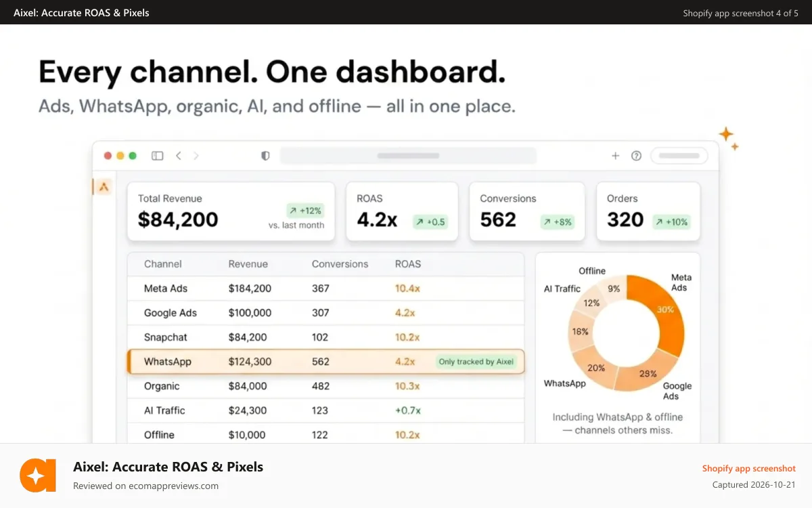Viewport: 812px width, 508px height.
Task: Click the 30% Meta Ads donut segment
Action: pyautogui.click(x=666, y=310)
